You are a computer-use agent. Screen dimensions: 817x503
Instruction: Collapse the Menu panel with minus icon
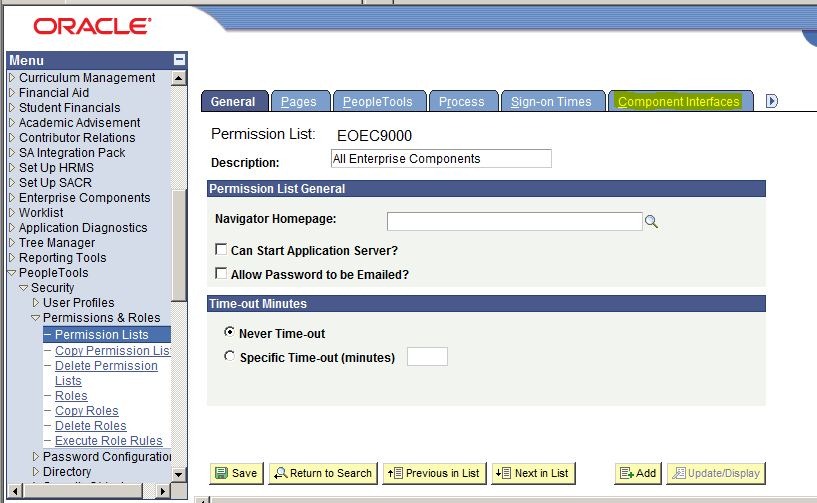pos(179,59)
